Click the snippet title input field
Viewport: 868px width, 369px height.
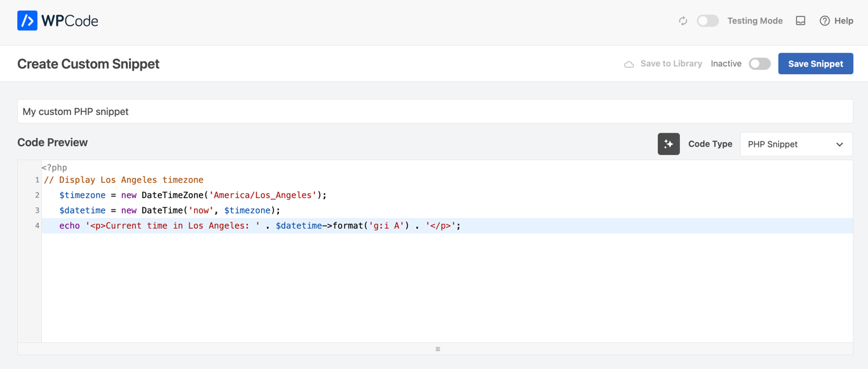435,112
